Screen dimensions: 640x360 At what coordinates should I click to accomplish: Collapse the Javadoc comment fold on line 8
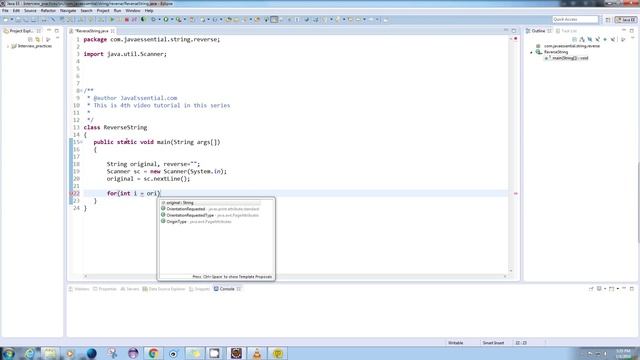(81, 91)
